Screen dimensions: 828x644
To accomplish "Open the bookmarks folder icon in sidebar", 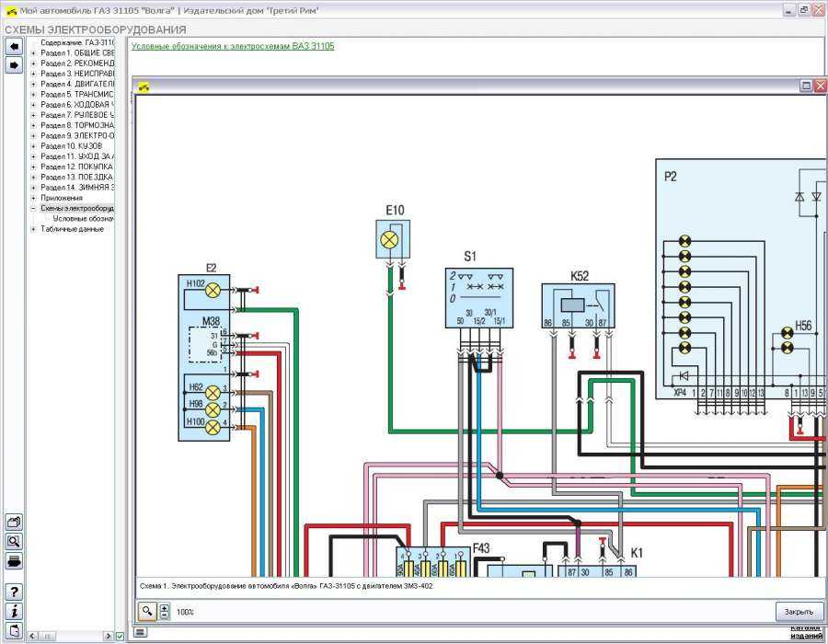I will 14,523.
